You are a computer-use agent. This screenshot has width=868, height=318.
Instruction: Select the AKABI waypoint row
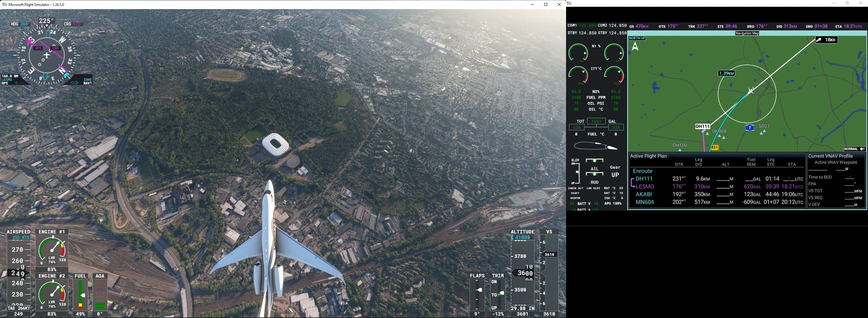click(644, 194)
